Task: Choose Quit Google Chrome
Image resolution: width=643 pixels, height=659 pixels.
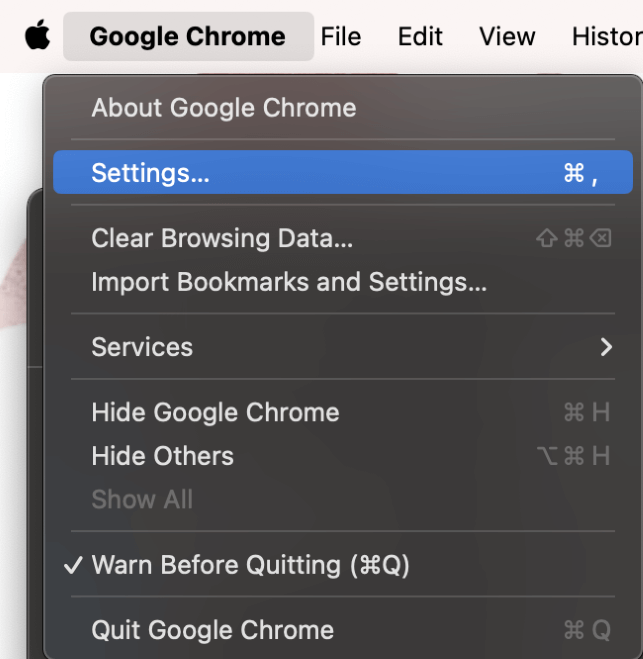Action: tap(212, 630)
